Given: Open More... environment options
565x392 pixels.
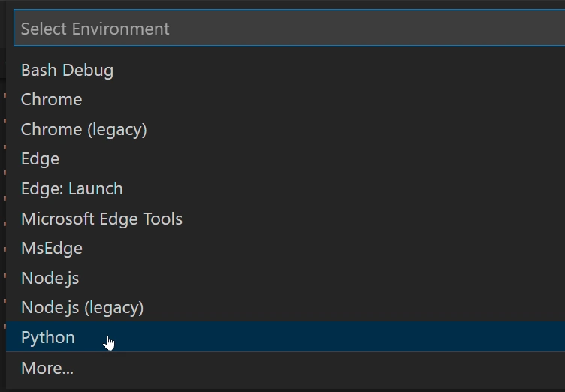Looking at the screenshot, I should (47, 368).
